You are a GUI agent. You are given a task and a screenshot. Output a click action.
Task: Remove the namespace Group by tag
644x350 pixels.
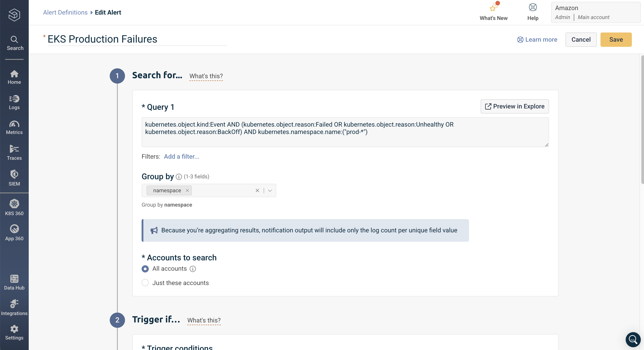(x=187, y=190)
